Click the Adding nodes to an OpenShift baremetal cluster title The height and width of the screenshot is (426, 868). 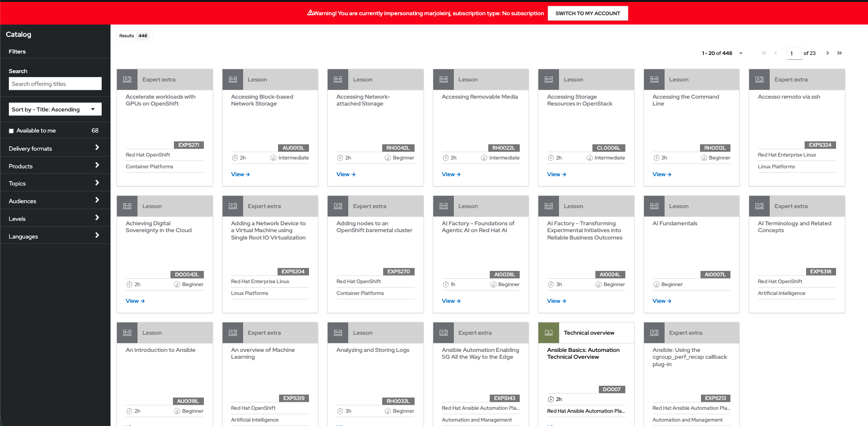374,227
